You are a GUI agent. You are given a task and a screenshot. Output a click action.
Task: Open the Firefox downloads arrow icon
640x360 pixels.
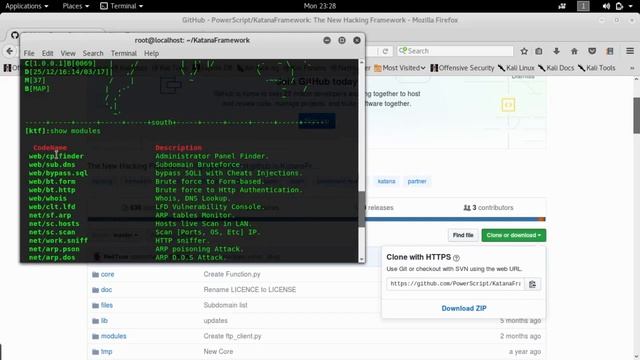tap(556, 51)
